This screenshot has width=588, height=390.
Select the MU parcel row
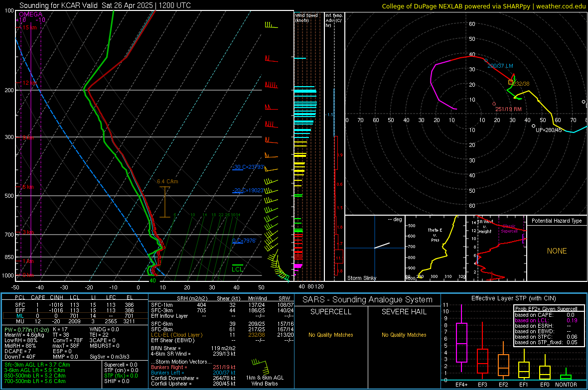[75, 321]
